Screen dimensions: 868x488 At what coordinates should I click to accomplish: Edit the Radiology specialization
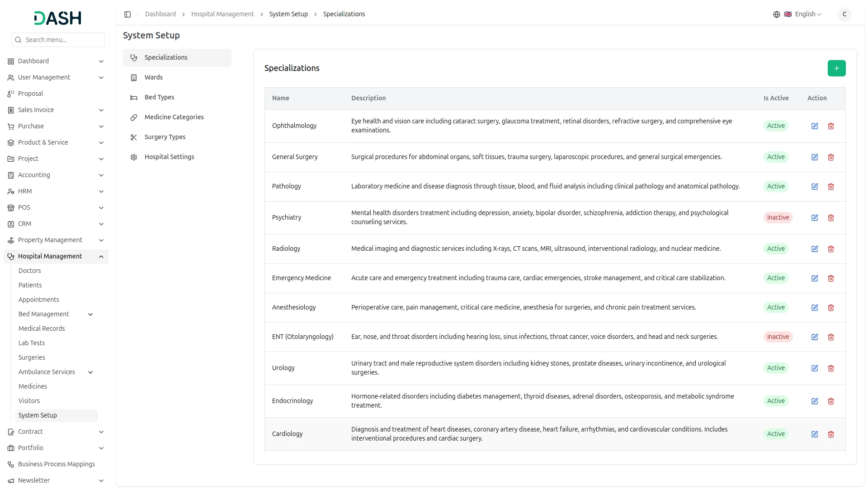(x=815, y=249)
